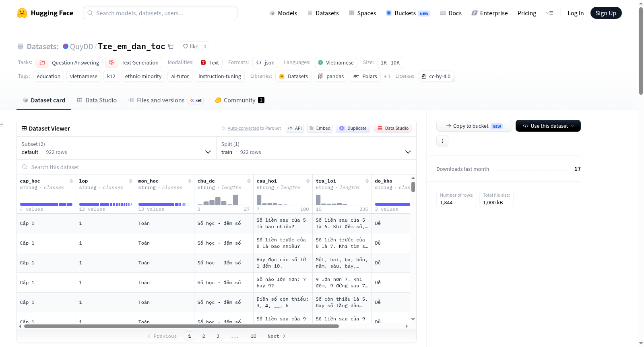The width and height of the screenshot is (644, 347).
Task: Open the navigation more-menu icon next to Pricing
Action: click(549, 13)
